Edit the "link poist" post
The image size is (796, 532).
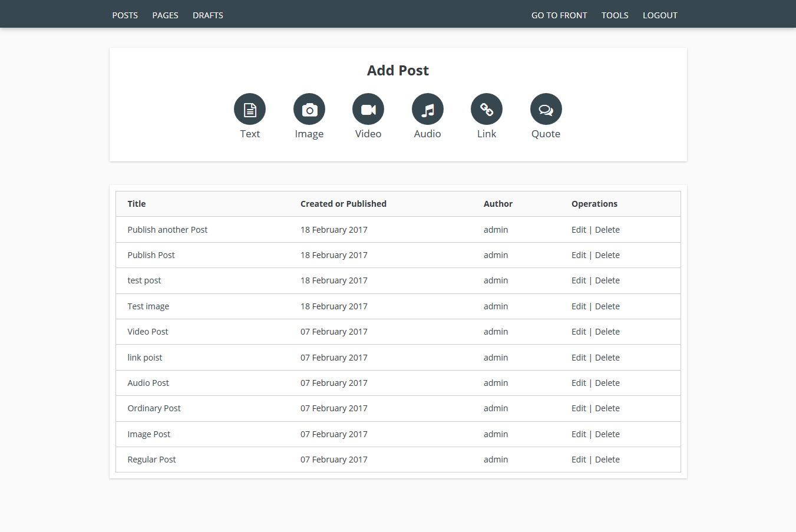coord(579,358)
